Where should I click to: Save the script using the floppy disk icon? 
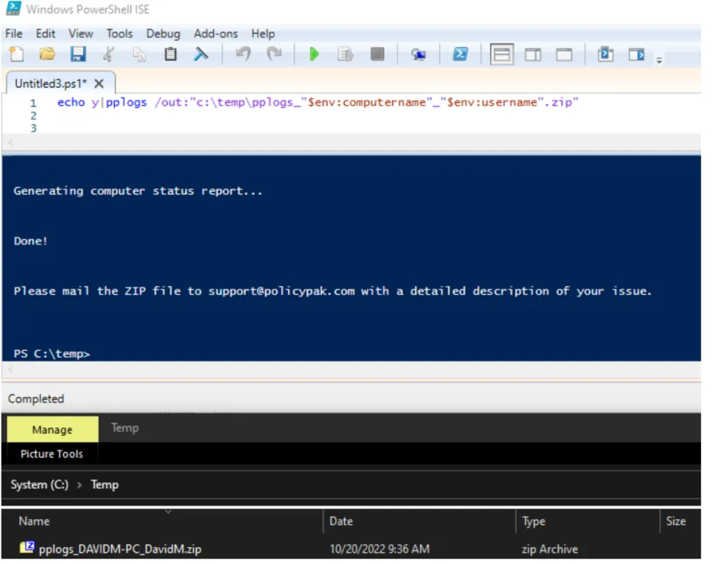pyautogui.click(x=78, y=54)
